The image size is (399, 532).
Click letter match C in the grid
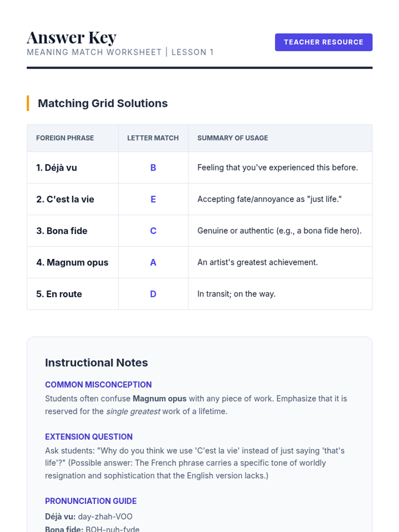coord(153,231)
